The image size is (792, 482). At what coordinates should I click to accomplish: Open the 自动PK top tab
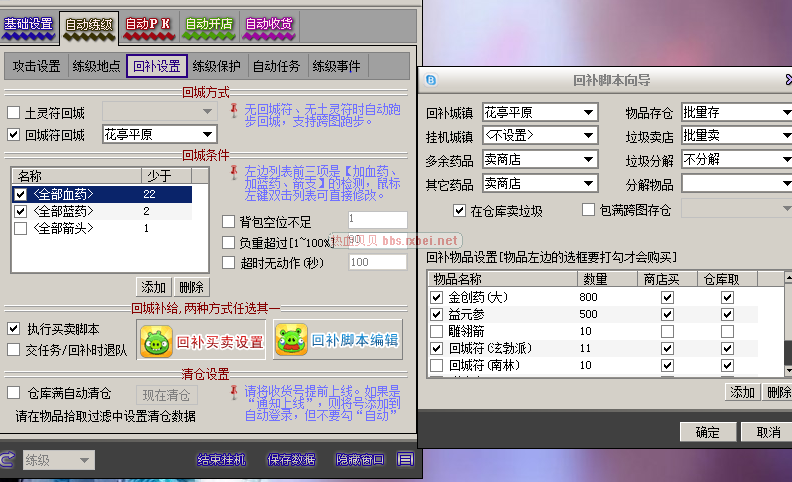point(149,23)
